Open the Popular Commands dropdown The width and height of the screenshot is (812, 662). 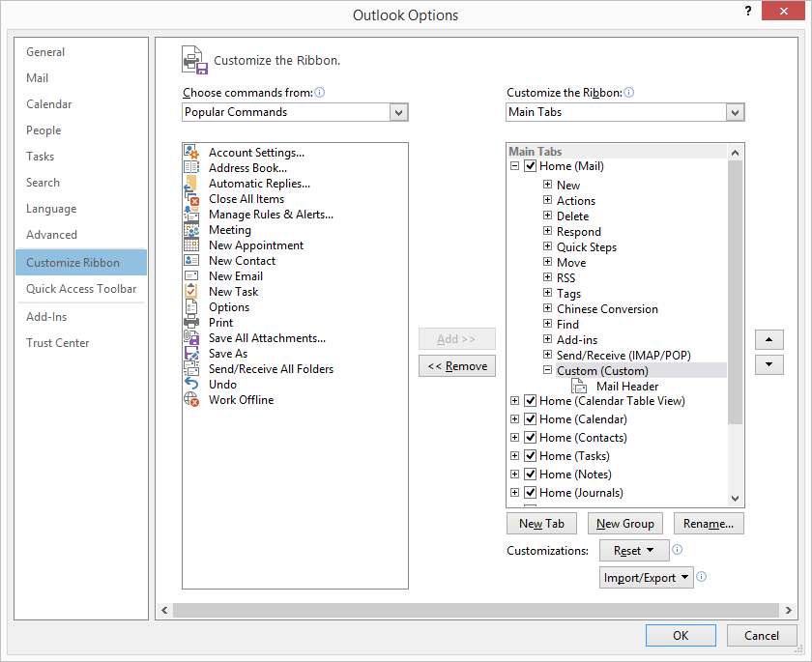point(398,112)
